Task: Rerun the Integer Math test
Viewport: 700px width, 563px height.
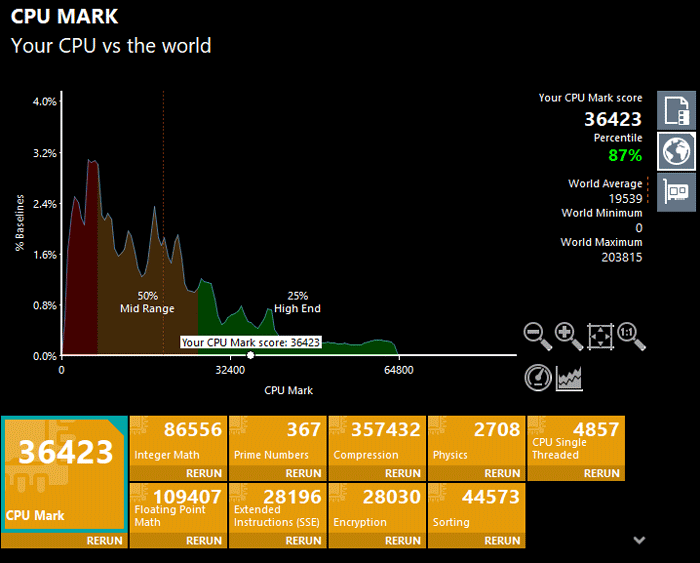Action: click(x=204, y=474)
